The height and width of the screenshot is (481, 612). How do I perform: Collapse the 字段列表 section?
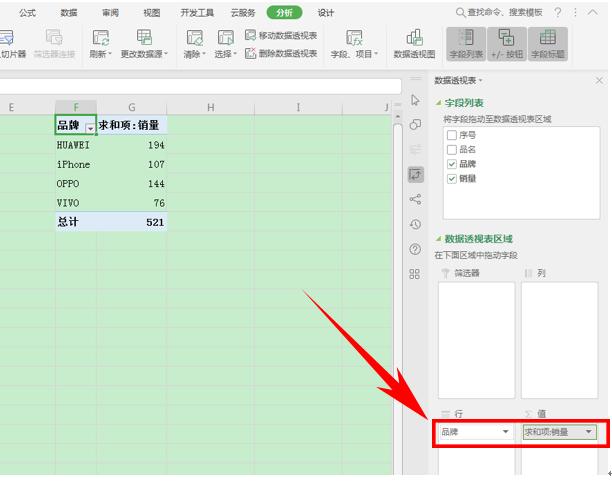(x=439, y=103)
